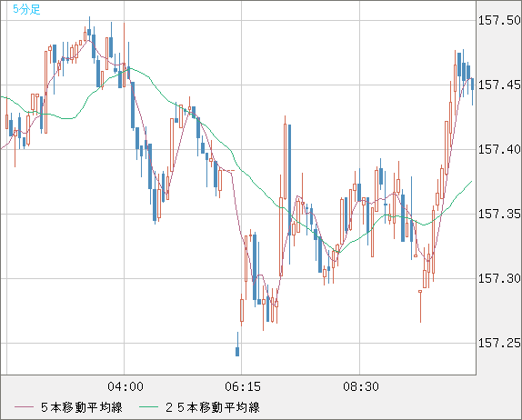
Task: Click the 5分足 chart label
Action: point(26,9)
